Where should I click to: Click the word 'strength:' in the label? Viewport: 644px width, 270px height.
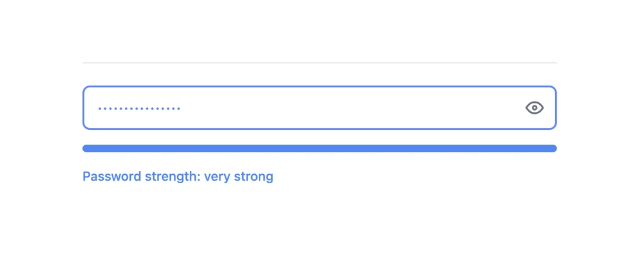point(173,177)
